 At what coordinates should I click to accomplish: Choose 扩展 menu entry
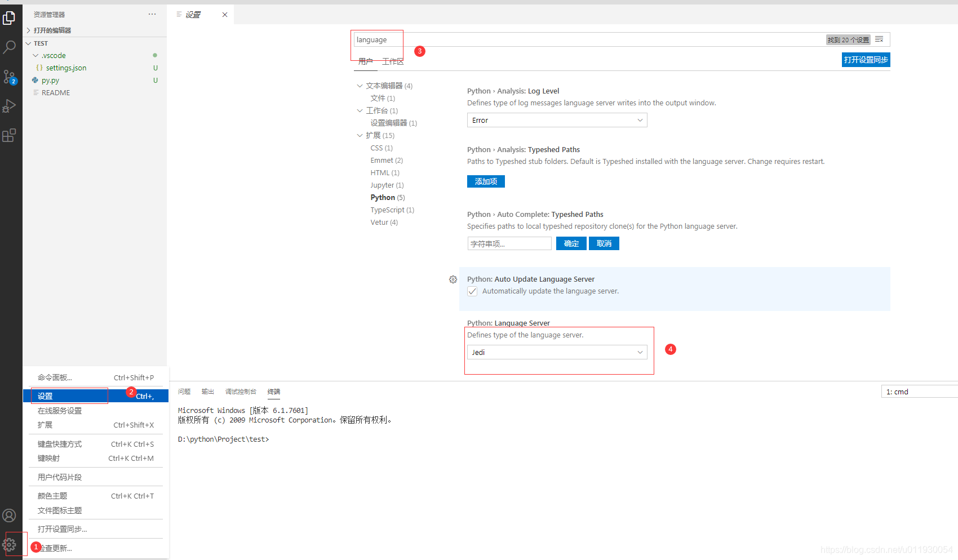(96, 425)
